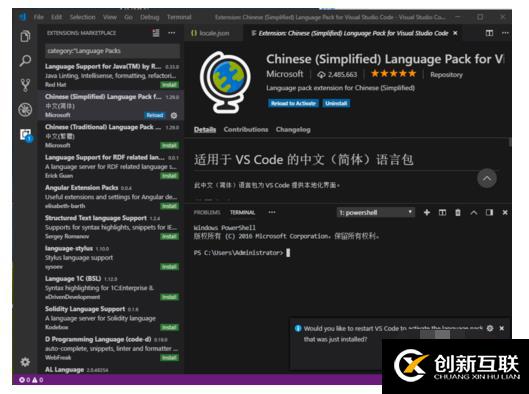Install Solidity Language Support extension

click(x=169, y=327)
